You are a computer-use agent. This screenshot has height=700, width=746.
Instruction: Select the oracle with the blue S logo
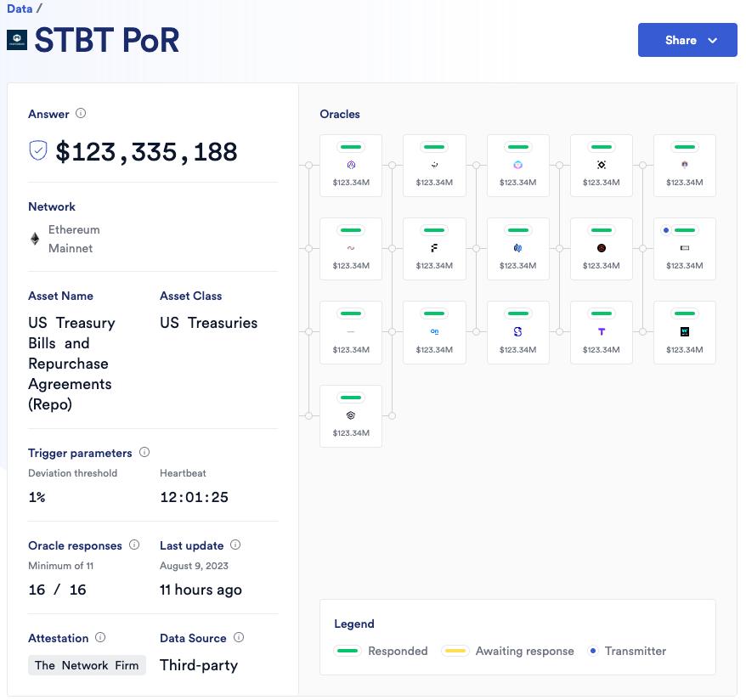517,331
